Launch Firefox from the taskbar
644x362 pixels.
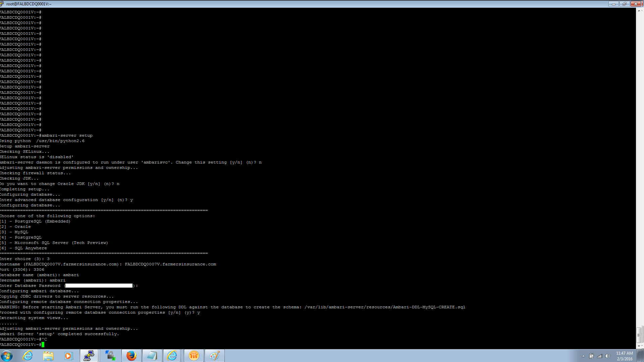[x=131, y=355]
